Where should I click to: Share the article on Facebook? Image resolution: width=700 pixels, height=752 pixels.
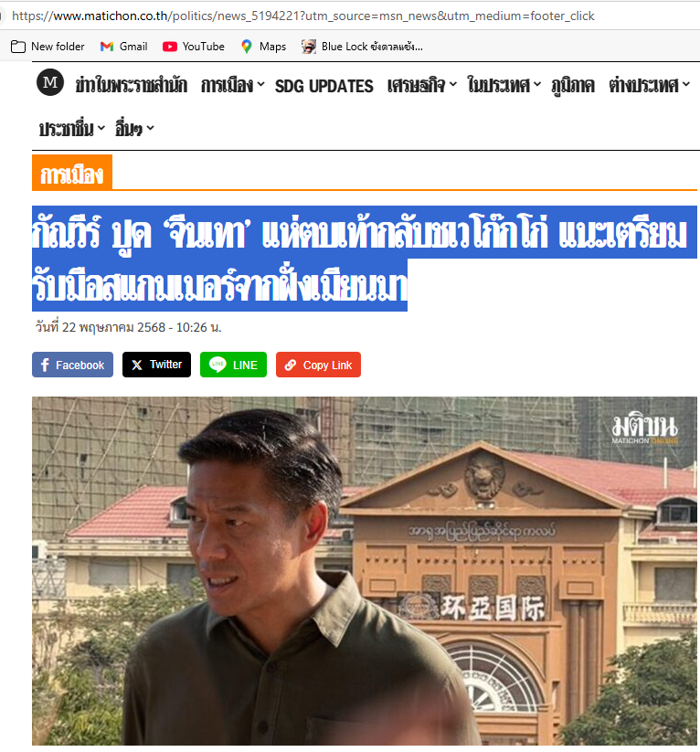[x=72, y=365]
